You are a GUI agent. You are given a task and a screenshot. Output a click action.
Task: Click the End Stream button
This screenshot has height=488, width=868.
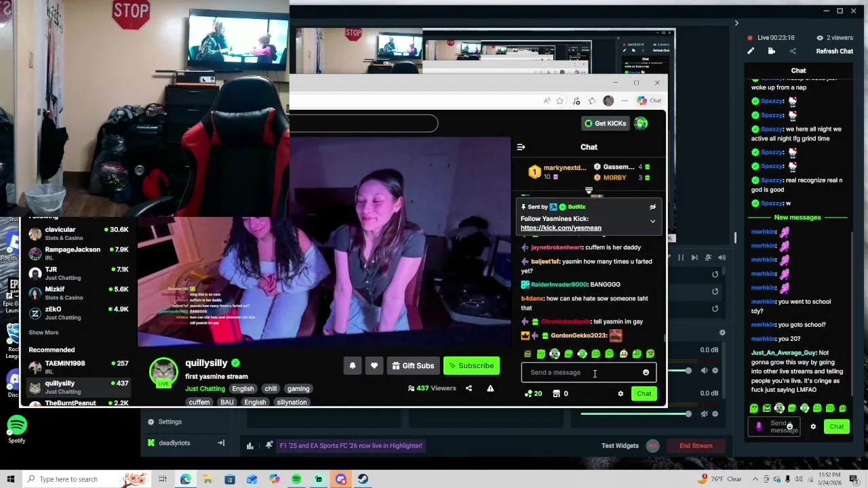point(696,445)
